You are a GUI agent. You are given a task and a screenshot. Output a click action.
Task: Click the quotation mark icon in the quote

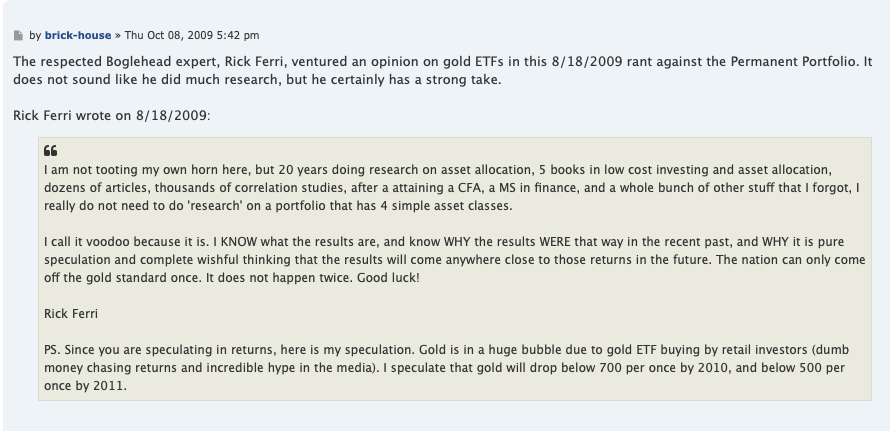click(x=52, y=152)
